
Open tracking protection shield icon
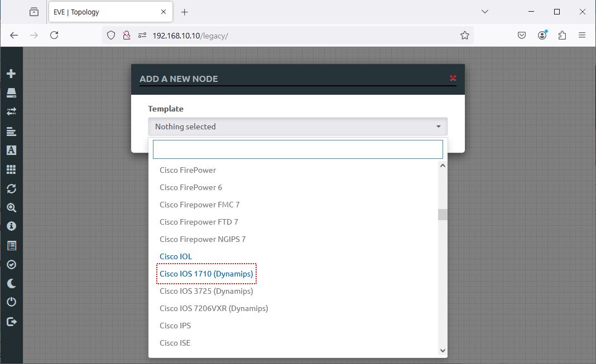(x=111, y=35)
